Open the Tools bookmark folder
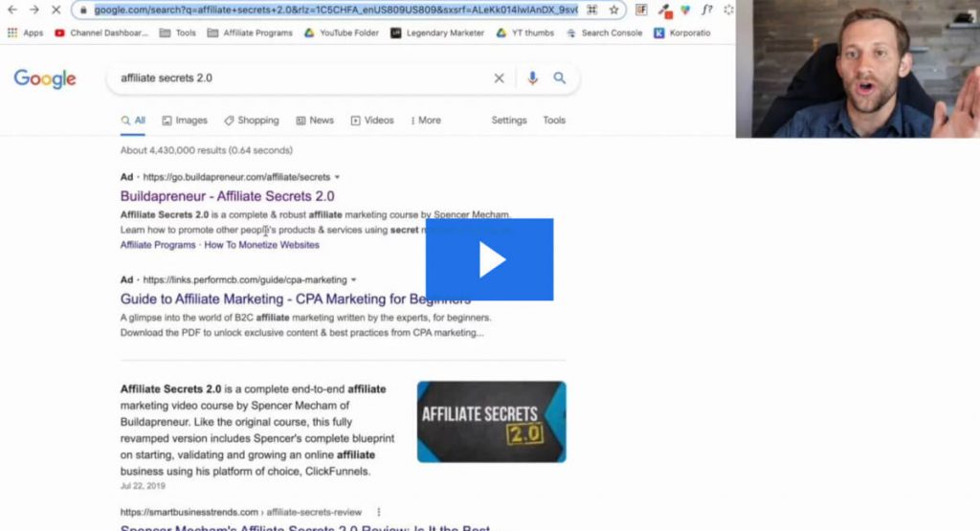Image resolution: width=980 pixels, height=531 pixels. pos(178,33)
